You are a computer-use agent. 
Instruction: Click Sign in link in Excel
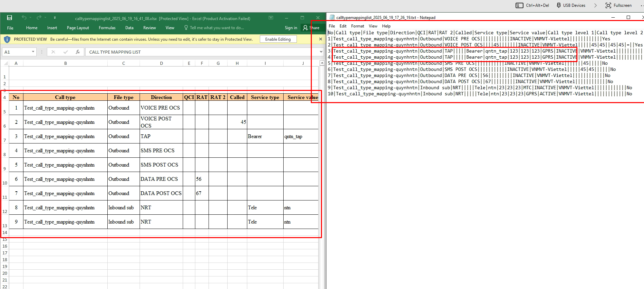pos(291,28)
